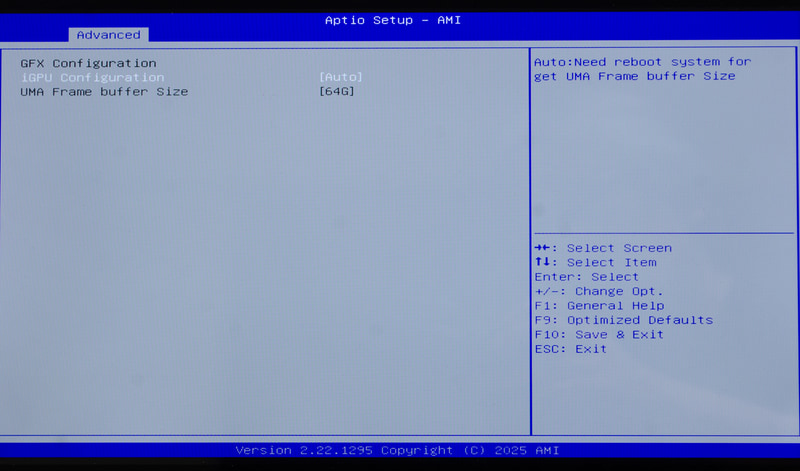Click the Enter: Select hint
This screenshot has height=471, width=800.
(586, 277)
